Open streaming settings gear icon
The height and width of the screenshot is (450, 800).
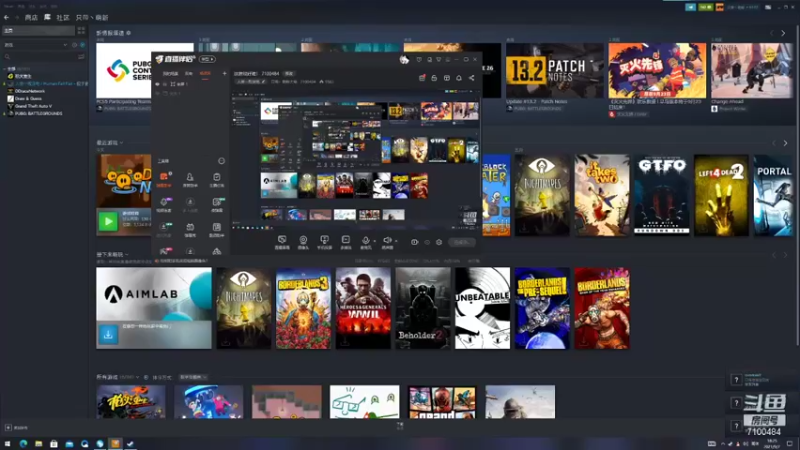click(x=439, y=242)
